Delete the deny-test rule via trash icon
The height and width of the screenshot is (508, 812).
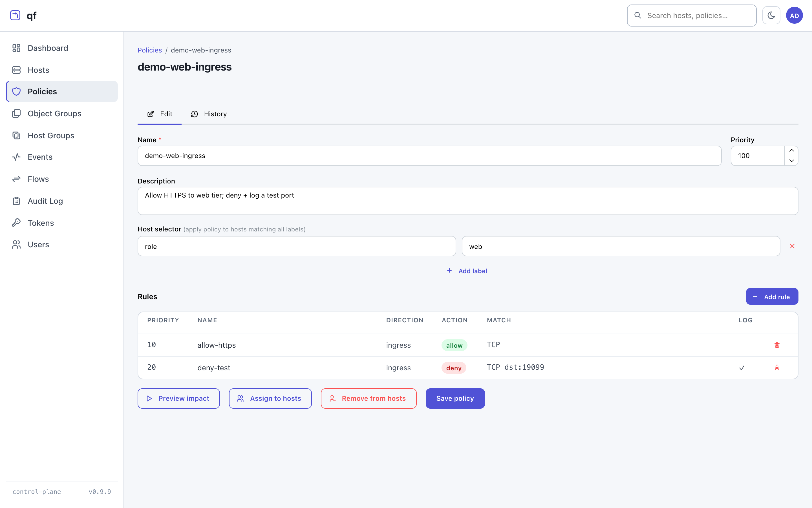pyautogui.click(x=777, y=367)
